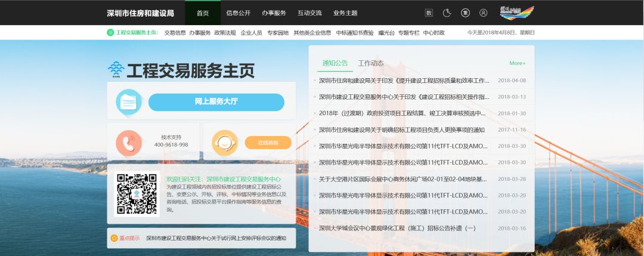Open the accessibility wheelchair icon
Viewport: 644px width, 256px height.
pyautogui.click(x=447, y=13)
